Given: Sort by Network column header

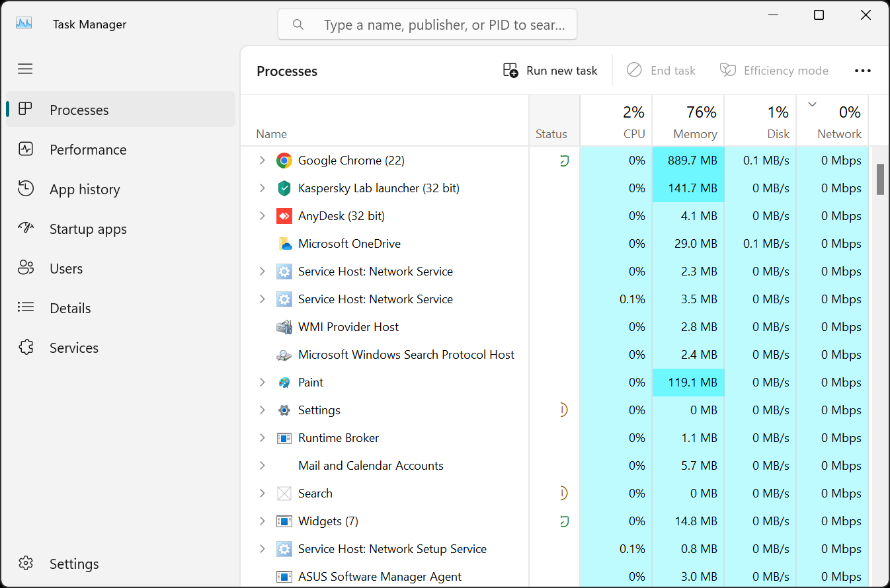Looking at the screenshot, I should [832, 120].
